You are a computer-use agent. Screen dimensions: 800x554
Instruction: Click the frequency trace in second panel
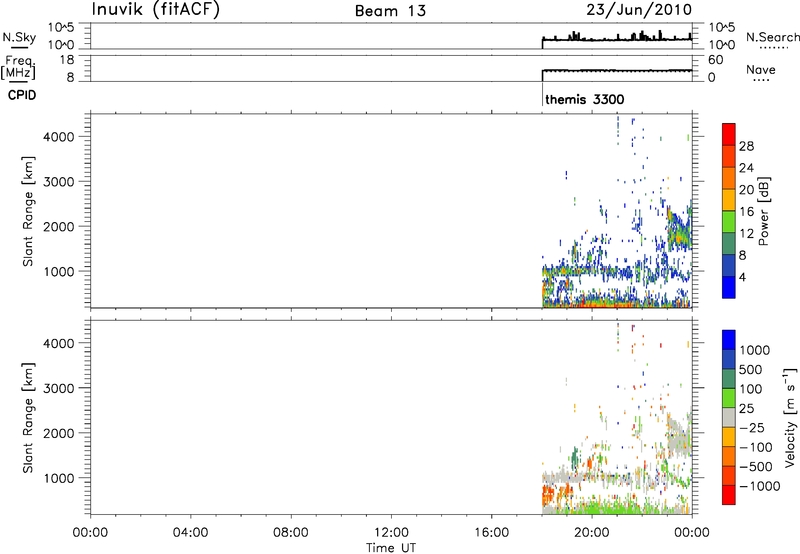click(617, 71)
